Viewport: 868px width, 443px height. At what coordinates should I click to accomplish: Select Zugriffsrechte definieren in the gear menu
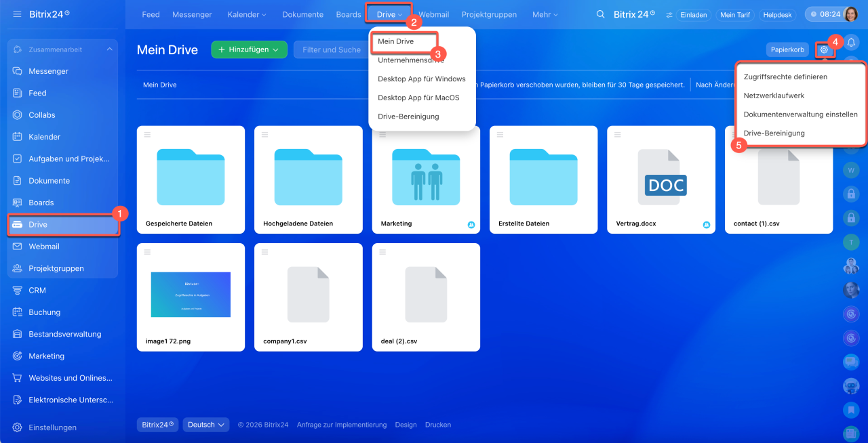[785, 77]
